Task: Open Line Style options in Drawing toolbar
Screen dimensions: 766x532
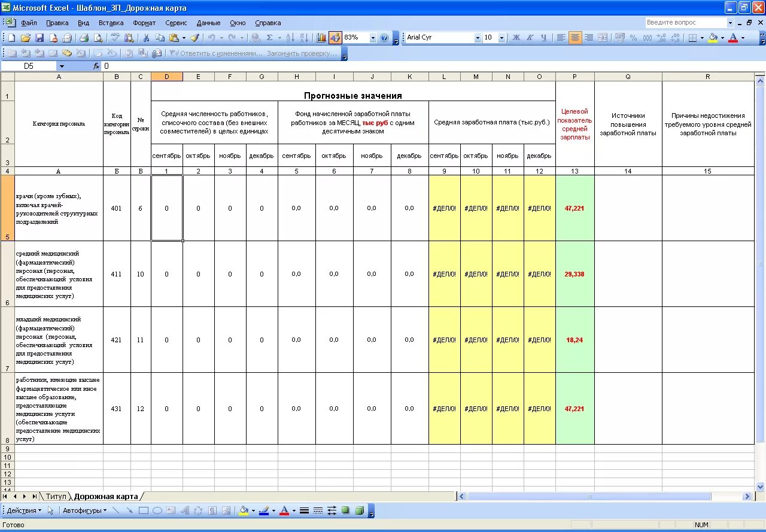Action: [x=304, y=510]
